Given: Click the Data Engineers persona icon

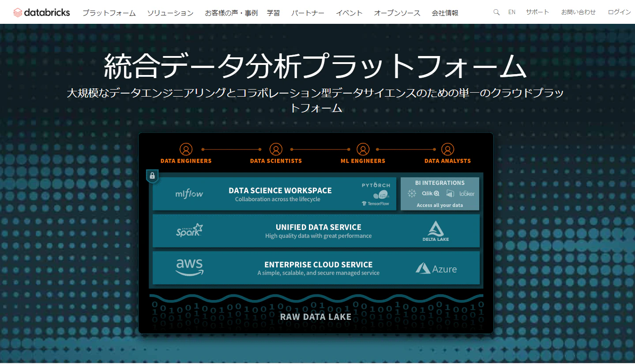Looking at the screenshot, I should tap(186, 150).
